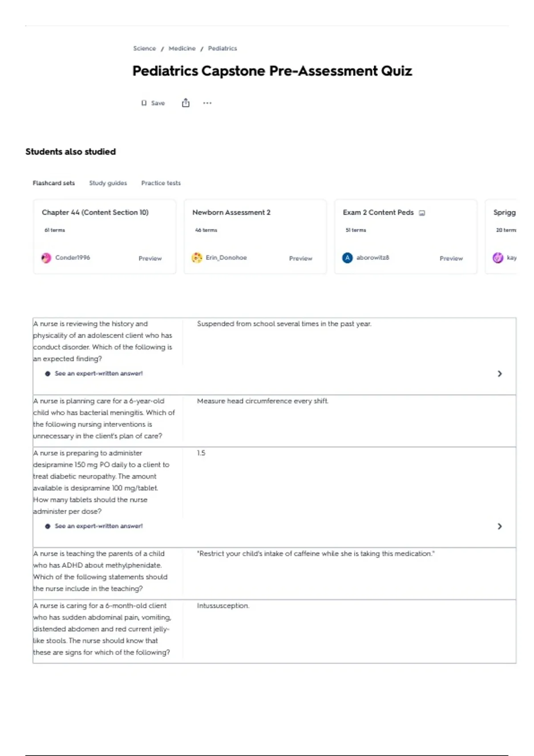534x756 pixels.
Task: Select the Flashcard sets tab
Action: [54, 183]
